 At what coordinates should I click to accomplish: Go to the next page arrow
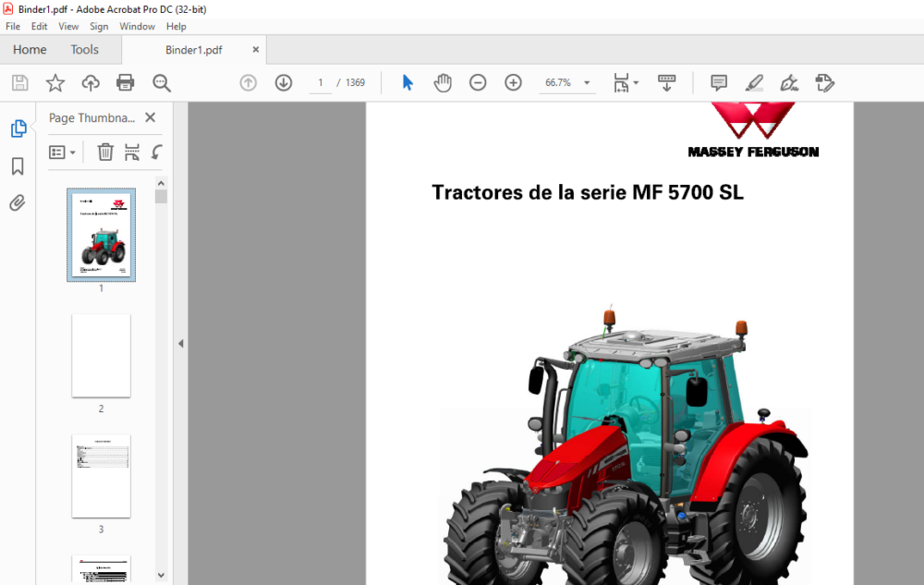[x=284, y=83]
